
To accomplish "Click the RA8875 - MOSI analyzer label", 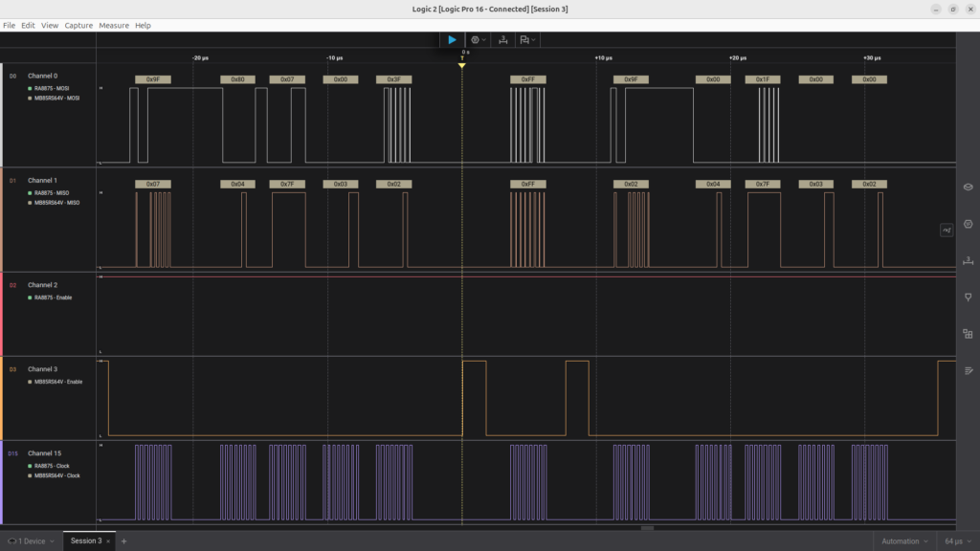I will 52,89.
